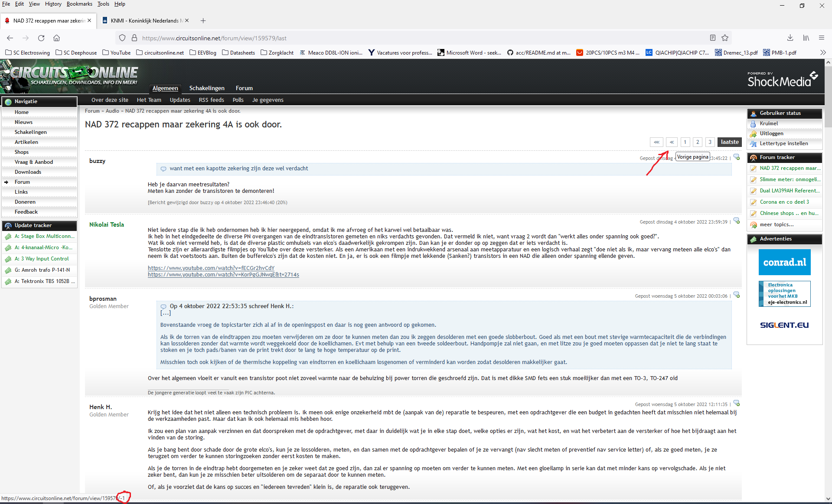Open 'Slimme meter' topic in Forum tracker
The image size is (832, 504).
pyautogui.click(x=790, y=179)
